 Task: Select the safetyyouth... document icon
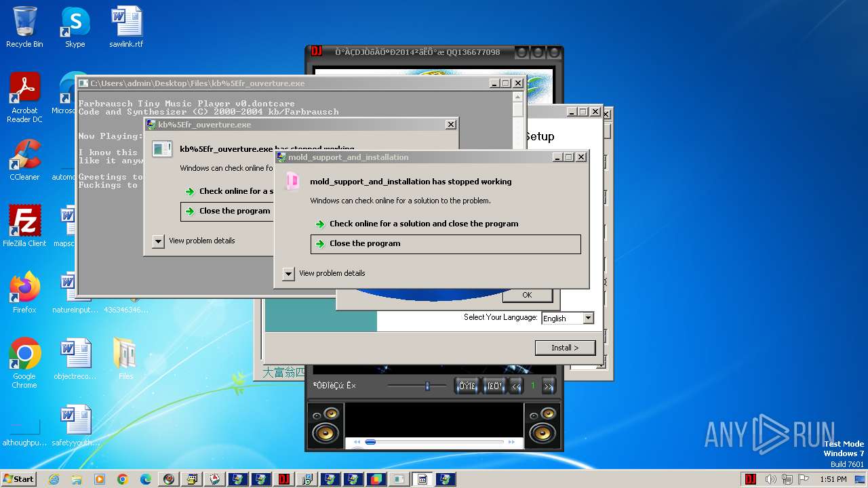(75, 426)
